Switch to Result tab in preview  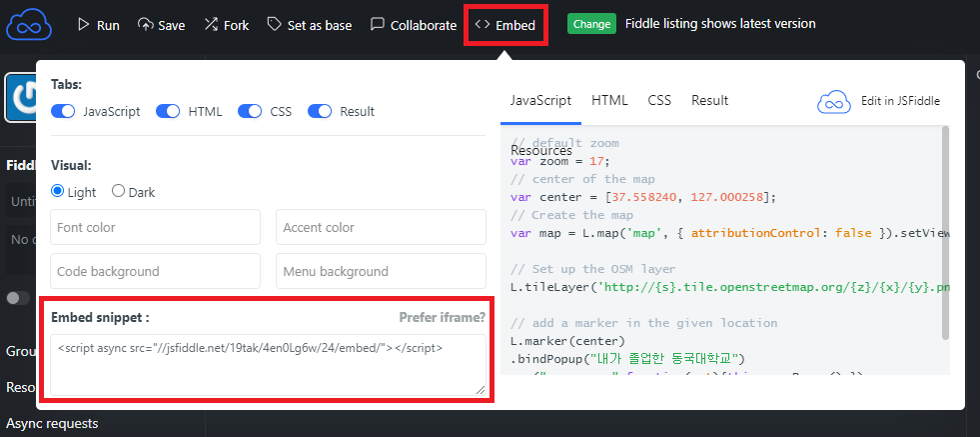tap(709, 100)
